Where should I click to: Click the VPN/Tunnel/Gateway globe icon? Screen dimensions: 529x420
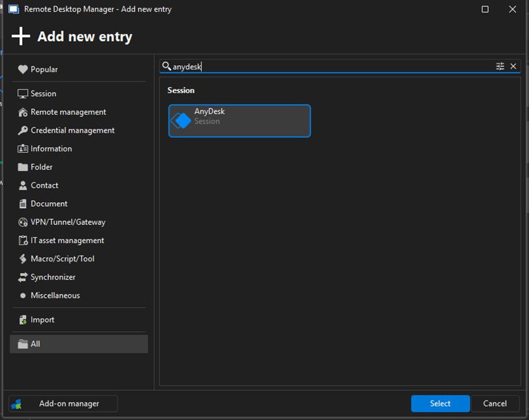pos(23,222)
